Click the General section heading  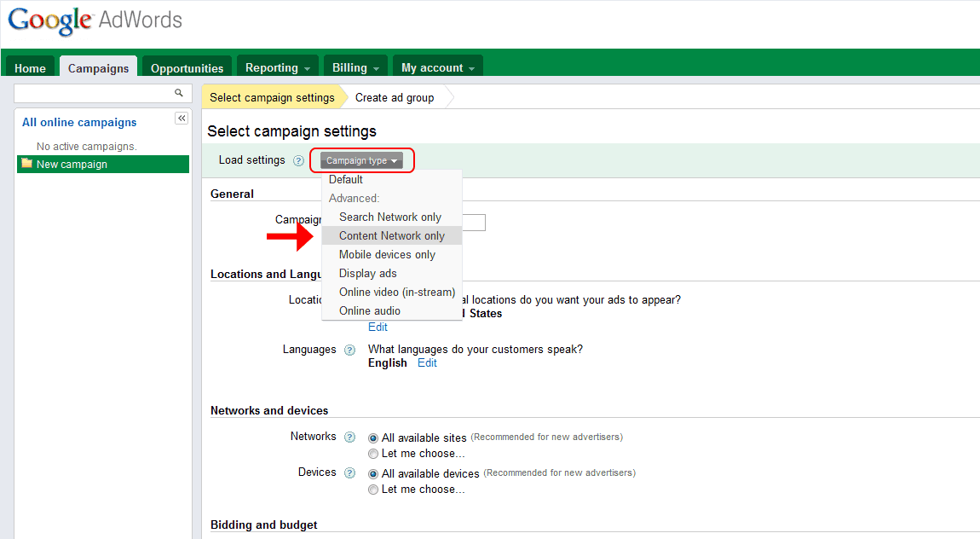(x=232, y=194)
